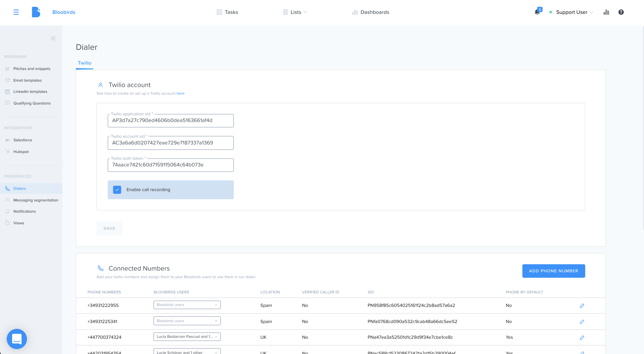Follow the 'here' Twilio setup link
Screen dimensions: 644x354
180,93
